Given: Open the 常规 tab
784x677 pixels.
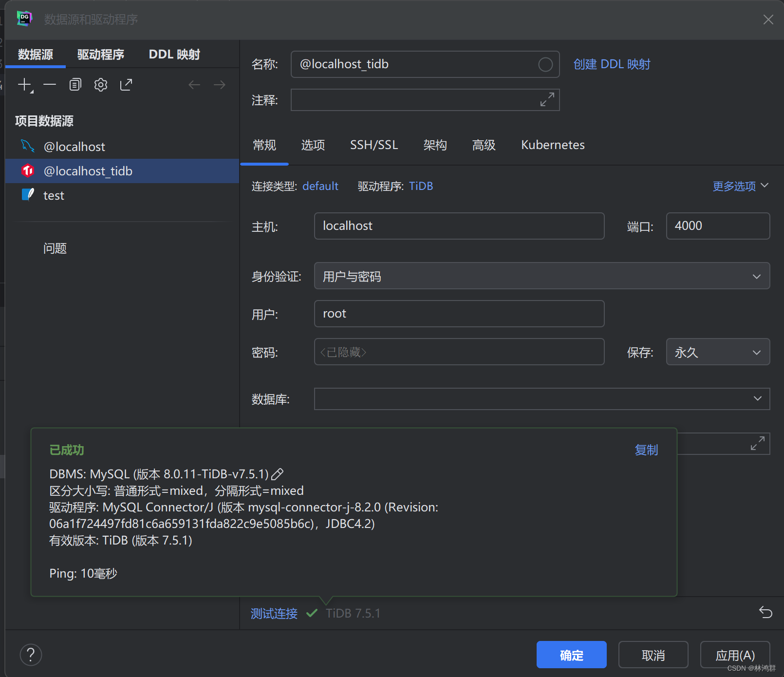Looking at the screenshot, I should point(264,145).
